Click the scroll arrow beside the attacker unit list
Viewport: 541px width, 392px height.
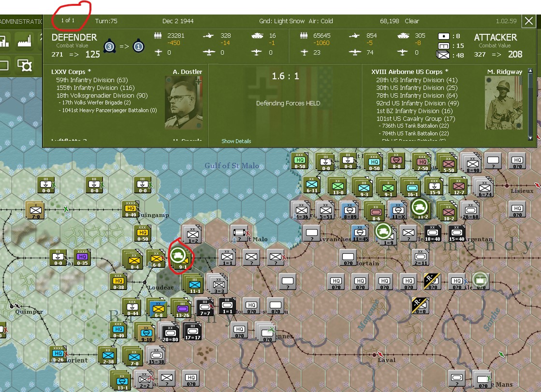(531, 70)
